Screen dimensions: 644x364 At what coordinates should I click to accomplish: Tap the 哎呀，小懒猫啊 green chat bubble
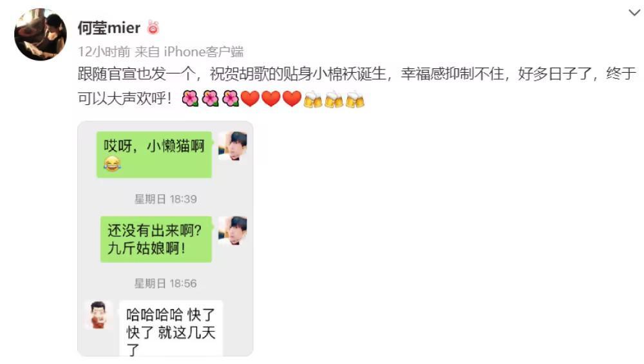click(154, 155)
